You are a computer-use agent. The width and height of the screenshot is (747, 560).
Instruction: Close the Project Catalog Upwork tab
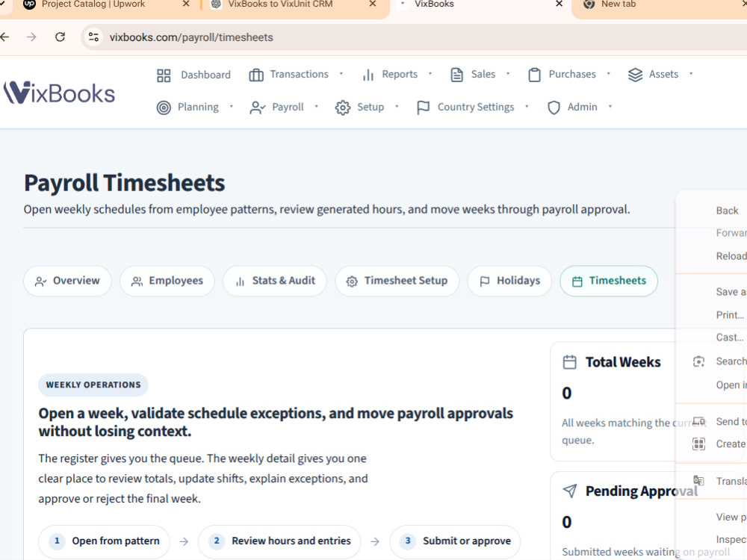coord(186,4)
